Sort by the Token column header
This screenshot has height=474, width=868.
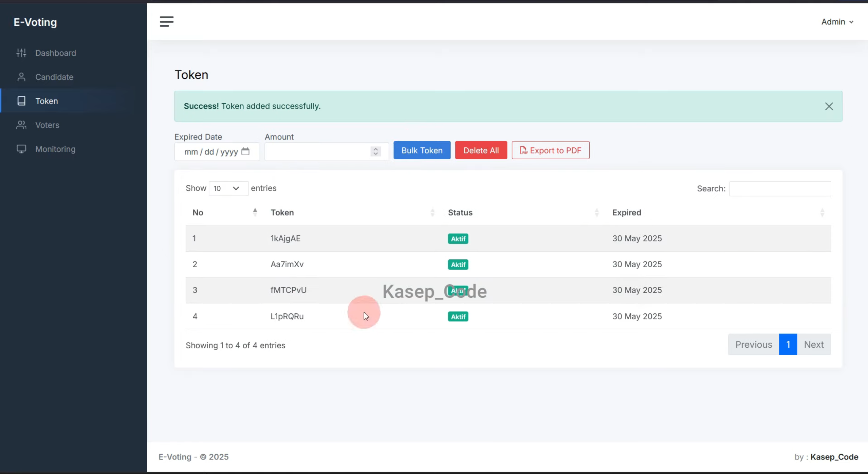(282, 213)
